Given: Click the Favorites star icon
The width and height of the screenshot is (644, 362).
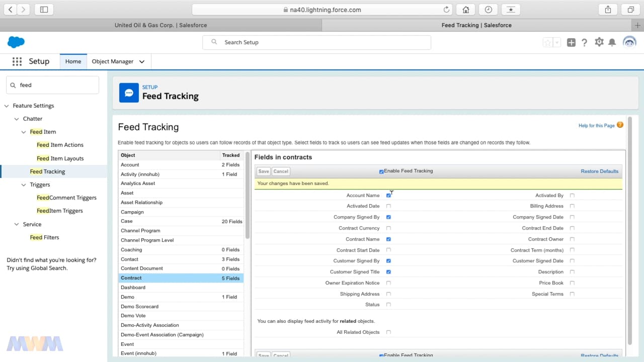Looking at the screenshot, I should coord(547,43).
